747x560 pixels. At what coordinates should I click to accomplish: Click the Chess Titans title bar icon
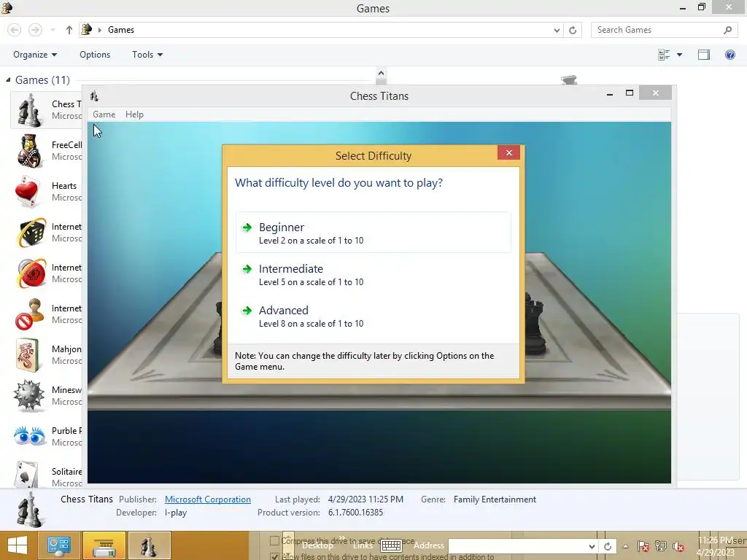[94, 96]
